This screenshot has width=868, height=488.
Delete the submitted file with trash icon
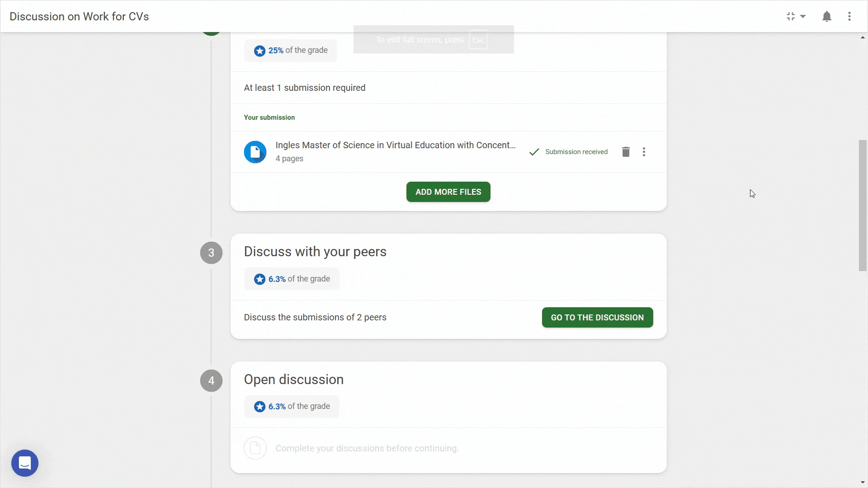click(626, 152)
